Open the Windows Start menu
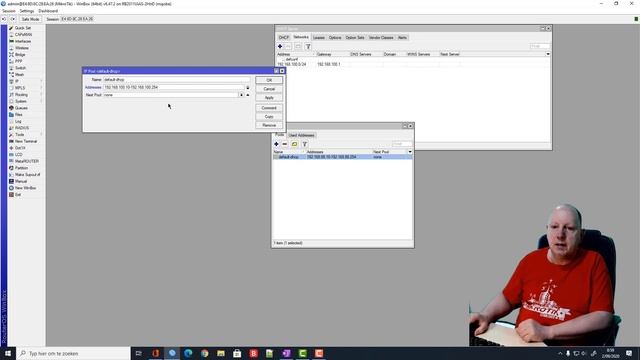 pyautogui.click(x=8, y=353)
